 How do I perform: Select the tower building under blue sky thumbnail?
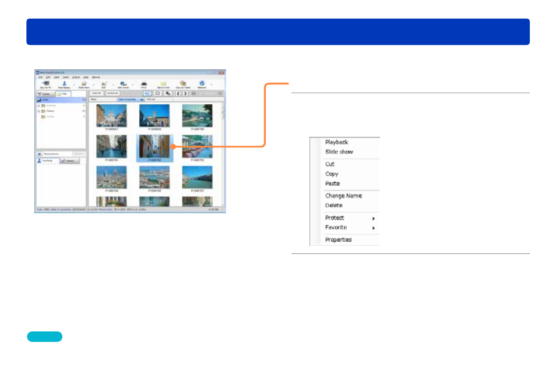(154, 115)
